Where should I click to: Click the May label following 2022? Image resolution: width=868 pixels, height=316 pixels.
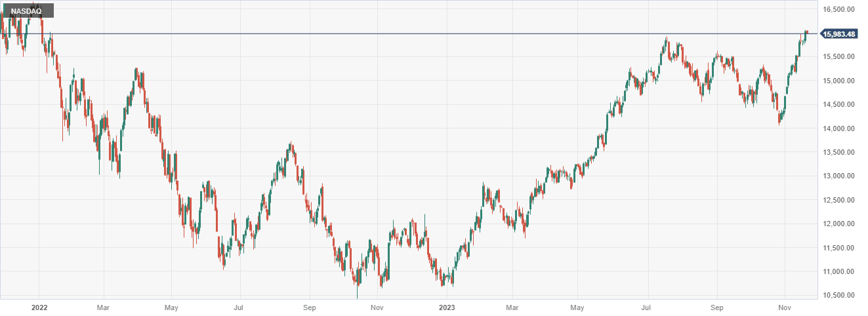(x=171, y=307)
